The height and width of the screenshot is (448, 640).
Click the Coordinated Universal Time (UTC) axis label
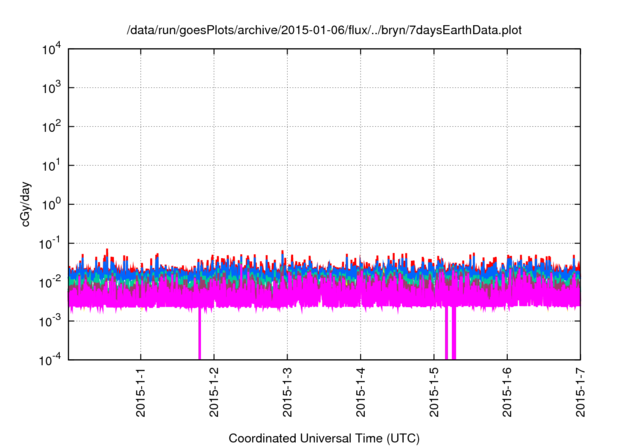[324, 439]
